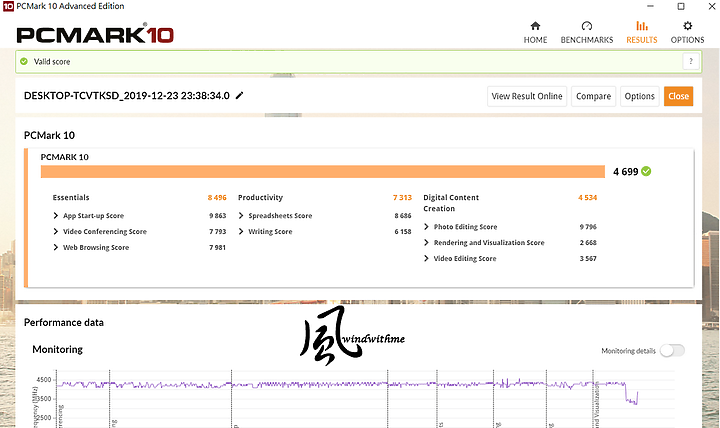Click the Photo Editing value 9 796

click(x=588, y=226)
